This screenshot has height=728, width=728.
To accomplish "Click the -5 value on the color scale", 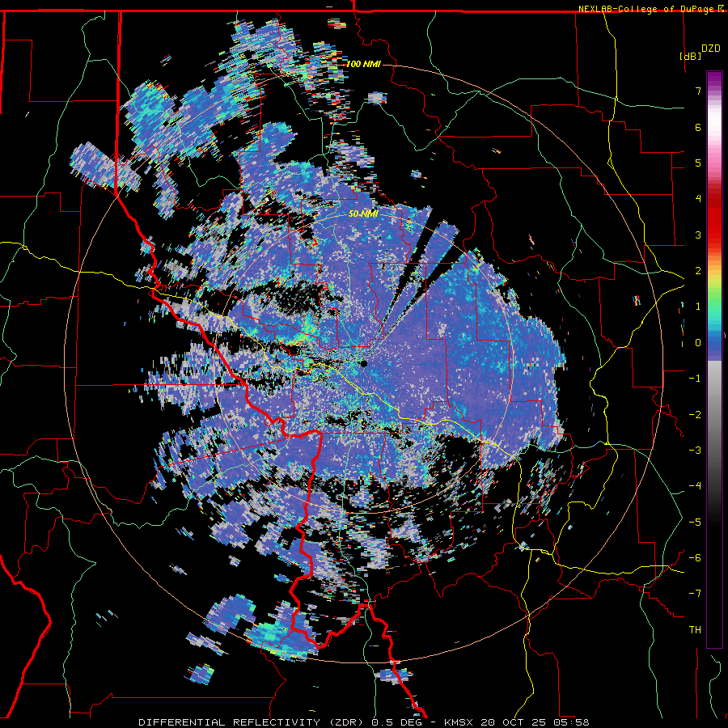I will (x=695, y=522).
